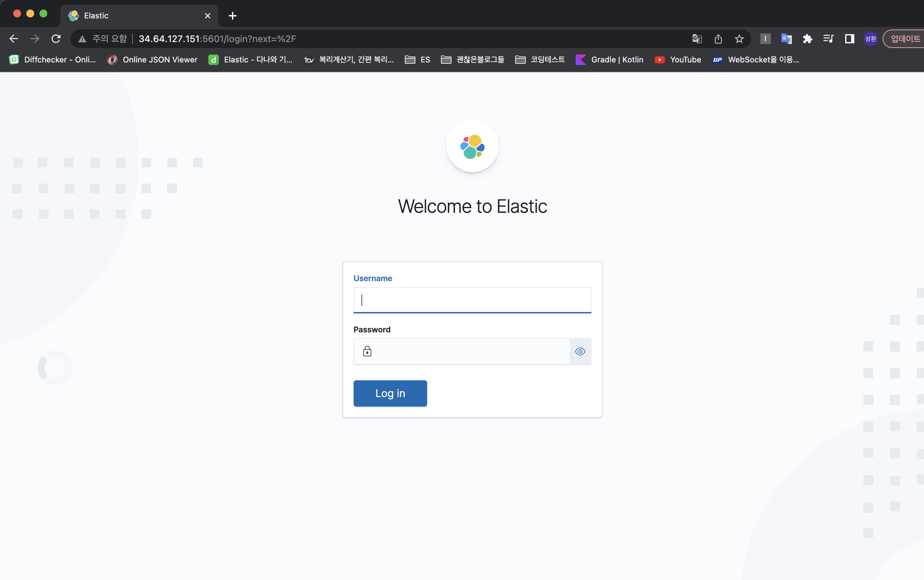Click the Username input field
Screen dimensions: 924x580
click(x=472, y=300)
